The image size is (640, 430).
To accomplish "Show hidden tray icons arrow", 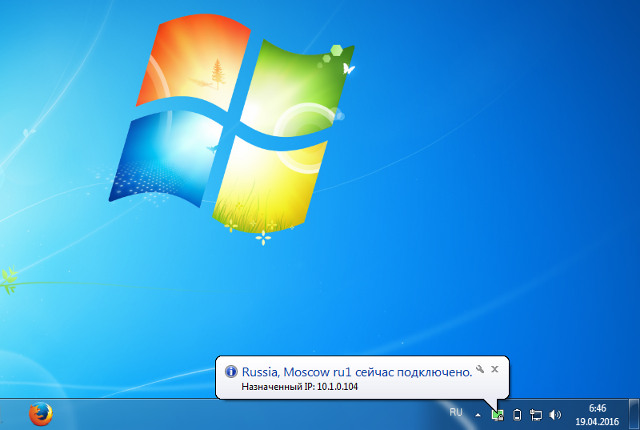I will point(478,415).
